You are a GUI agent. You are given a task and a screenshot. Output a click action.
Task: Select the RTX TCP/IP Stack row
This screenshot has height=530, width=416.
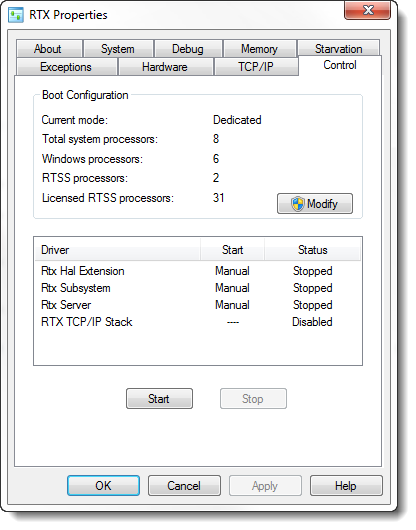[x=198, y=322]
